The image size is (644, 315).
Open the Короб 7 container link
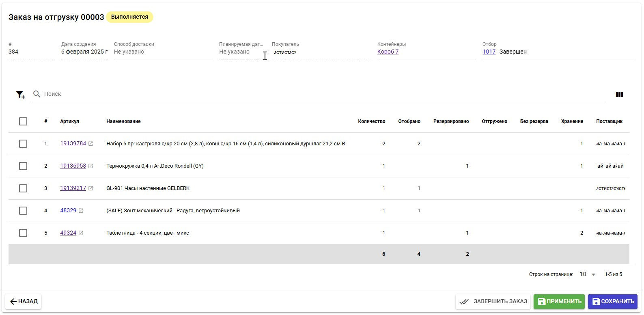point(388,52)
